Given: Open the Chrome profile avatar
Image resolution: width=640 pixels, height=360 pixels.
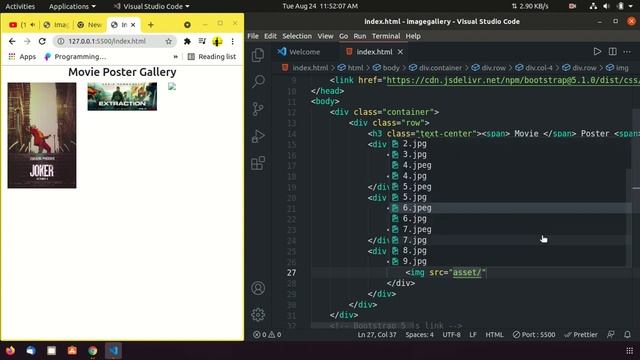Looking at the screenshot, I should click(217, 41).
